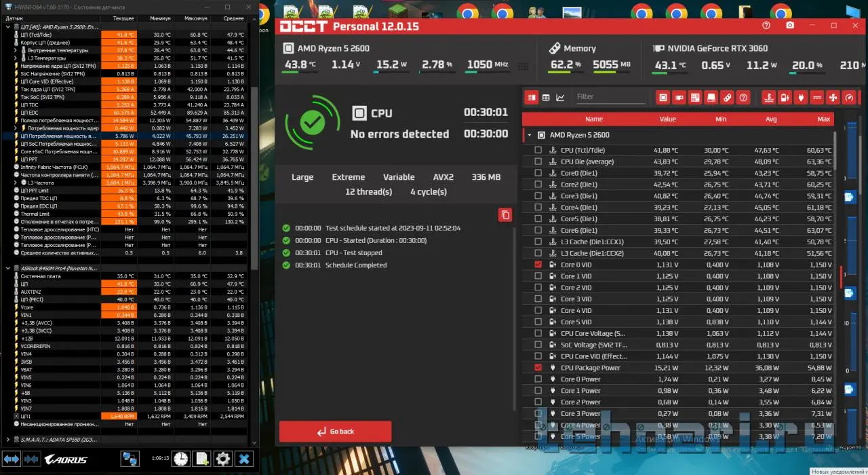Toggle current sensor type filter icon

pyautogui.click(x=817, y=98)
